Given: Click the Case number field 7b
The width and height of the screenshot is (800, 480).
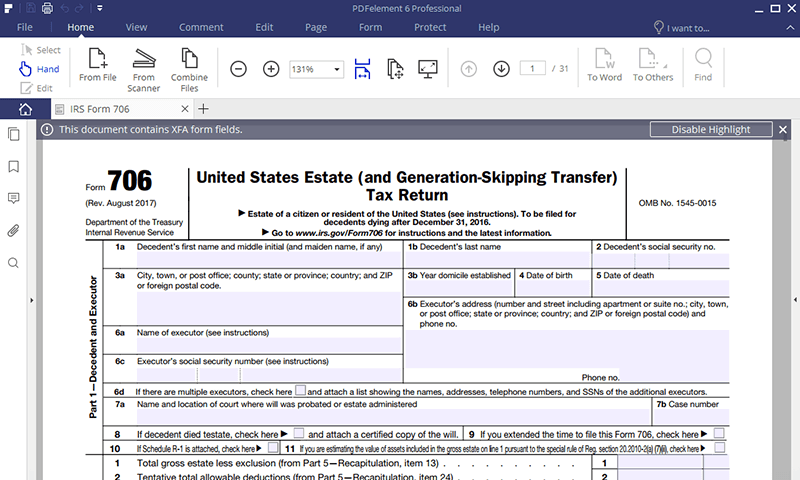Looking at the screenshot, I should tap(691, 417).
